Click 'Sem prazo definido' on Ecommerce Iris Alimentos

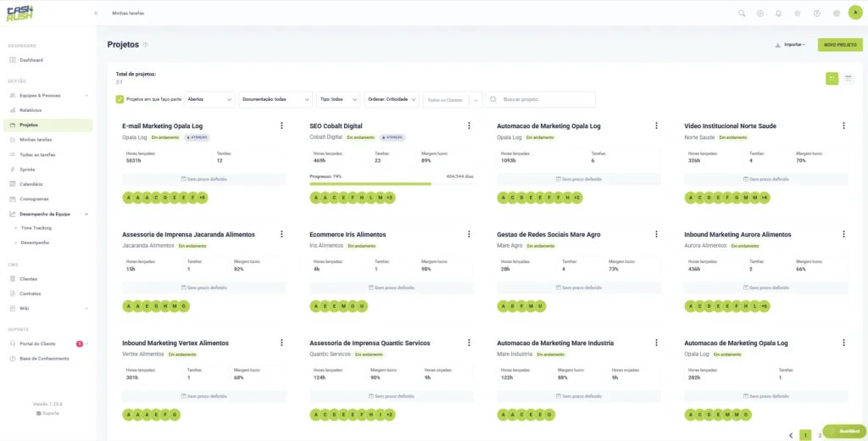coord(392,287)
